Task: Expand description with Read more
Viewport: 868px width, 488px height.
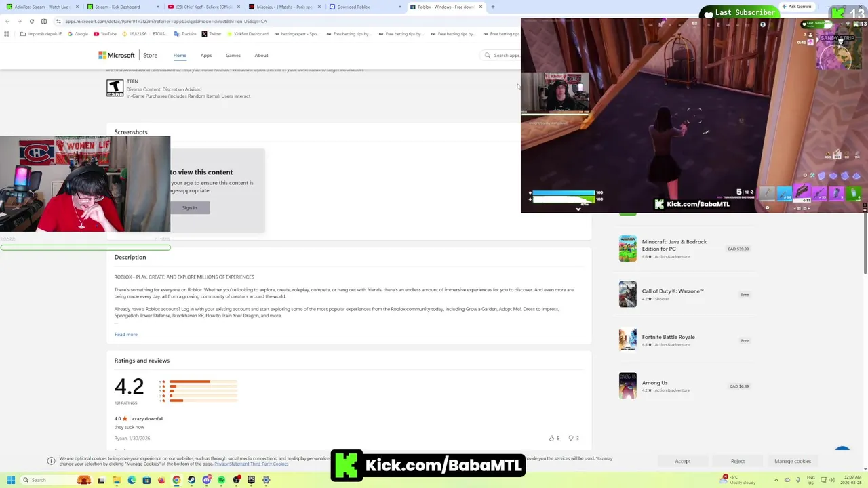Action: 125,335
